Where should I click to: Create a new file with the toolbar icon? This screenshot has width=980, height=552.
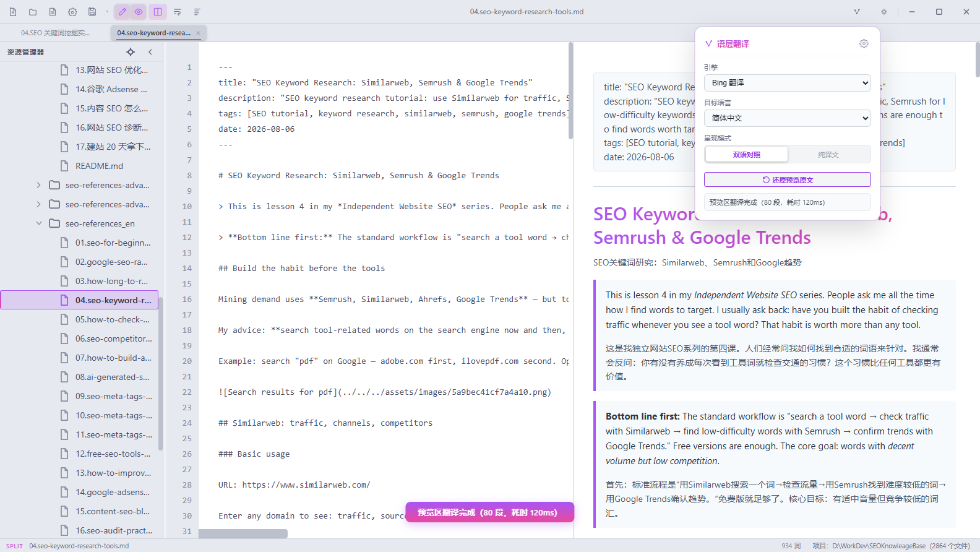[x=13, y=12]
